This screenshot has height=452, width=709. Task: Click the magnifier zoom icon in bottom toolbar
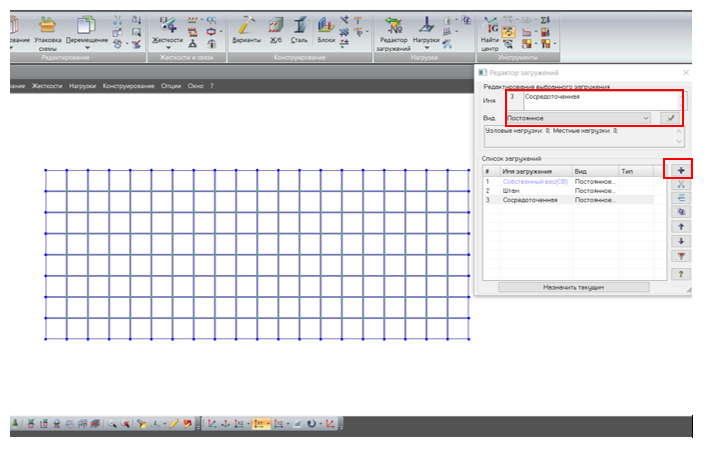pos(112,424)
